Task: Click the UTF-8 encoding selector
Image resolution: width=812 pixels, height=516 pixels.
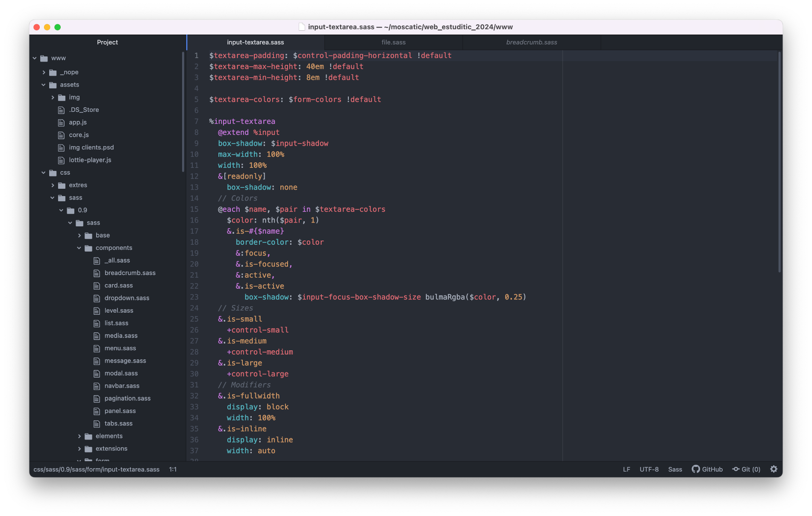Action: pyautogui.click(x=649, y=469)
